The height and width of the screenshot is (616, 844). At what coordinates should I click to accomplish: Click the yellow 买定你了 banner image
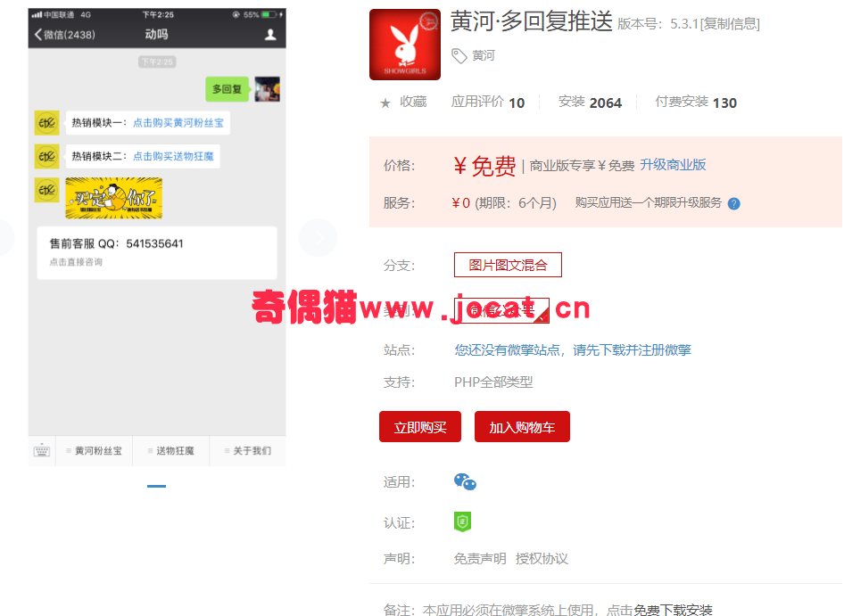[x=113, y=198]
